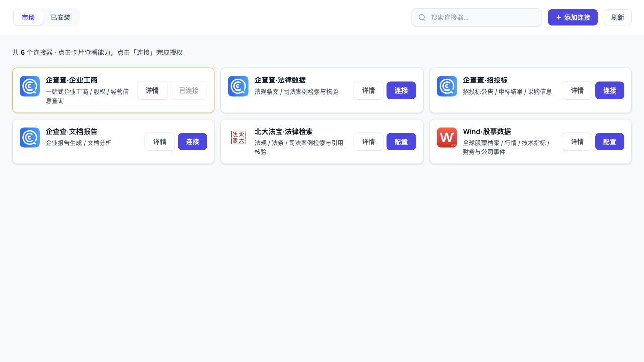Open 详情 for 企查查·招投标
Viewport: 644px width, 362px height.
coord(577,90)
